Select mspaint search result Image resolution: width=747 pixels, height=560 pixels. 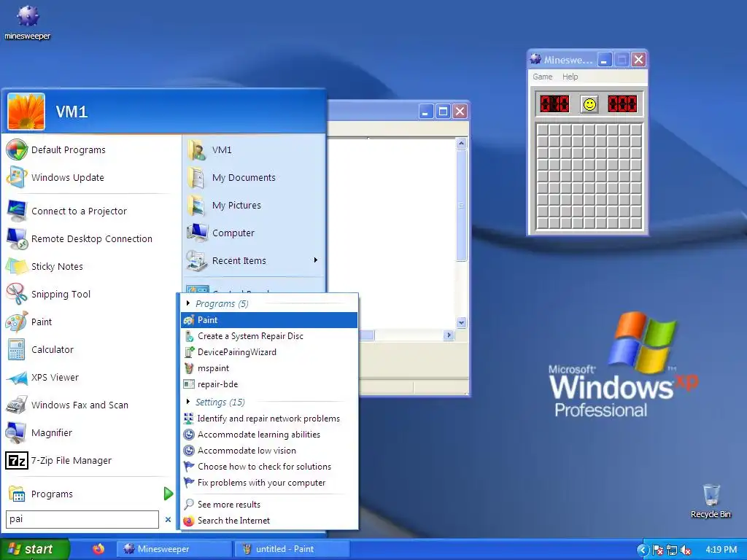pyautogui.click(x=269, y=368)
